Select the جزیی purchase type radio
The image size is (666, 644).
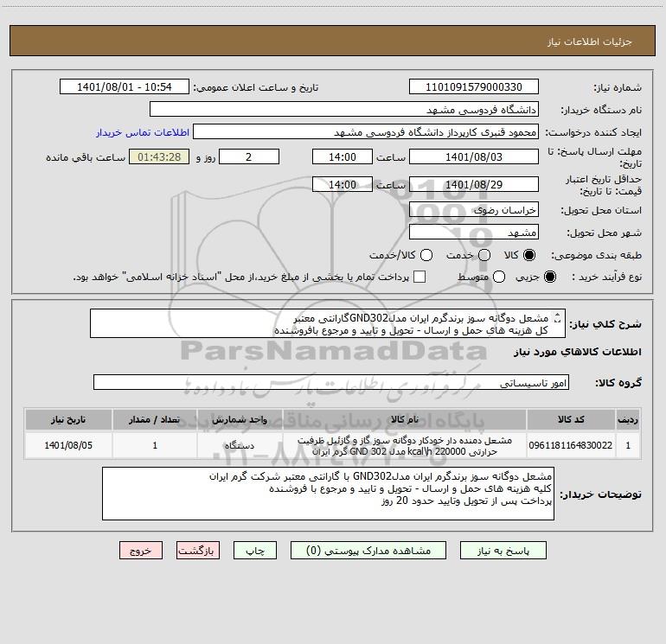click(x=550, y=277)
